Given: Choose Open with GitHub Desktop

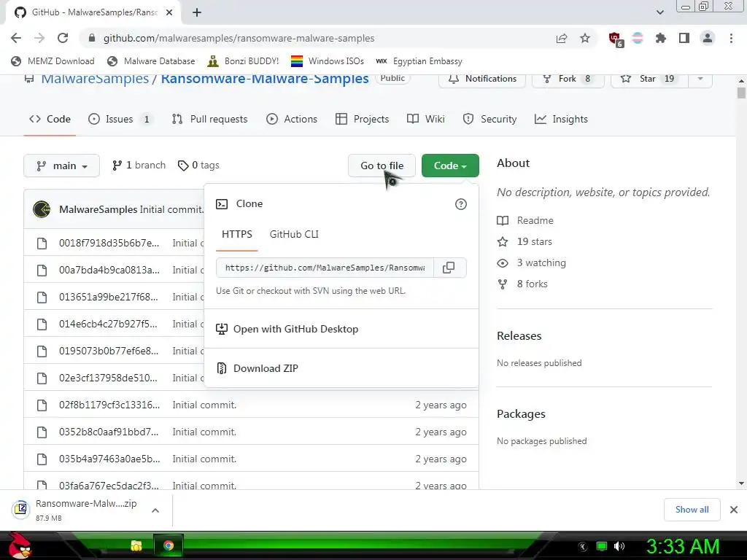Looking at the screenshot, I should (341, 329).
